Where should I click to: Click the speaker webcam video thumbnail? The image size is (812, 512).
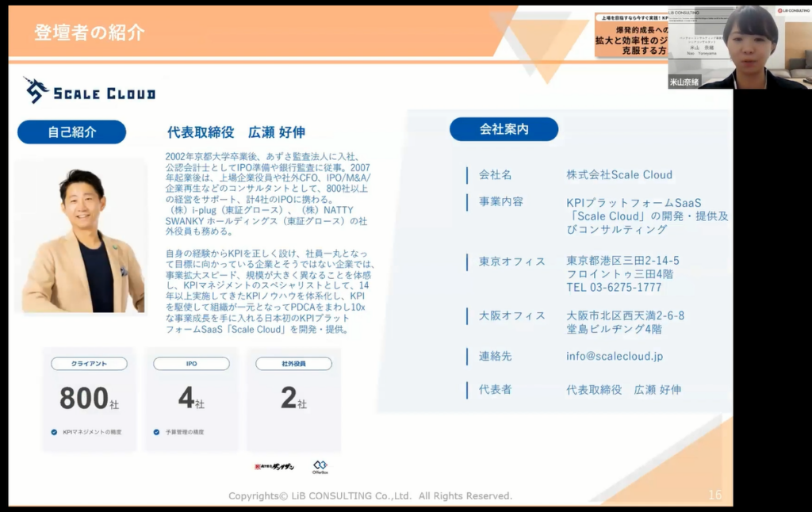click(x=737, y=46)
